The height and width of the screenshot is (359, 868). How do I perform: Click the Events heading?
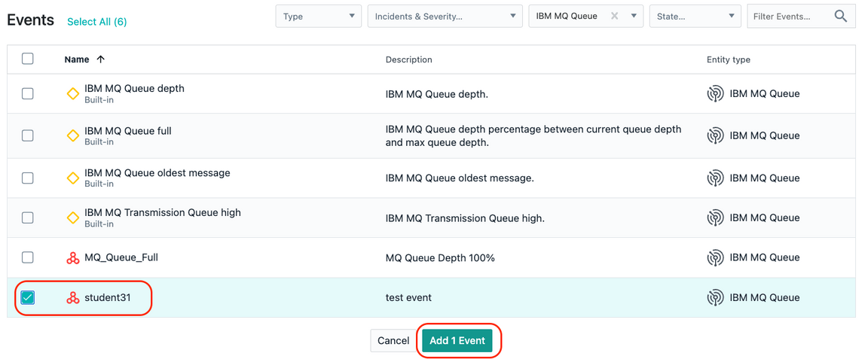30,20
